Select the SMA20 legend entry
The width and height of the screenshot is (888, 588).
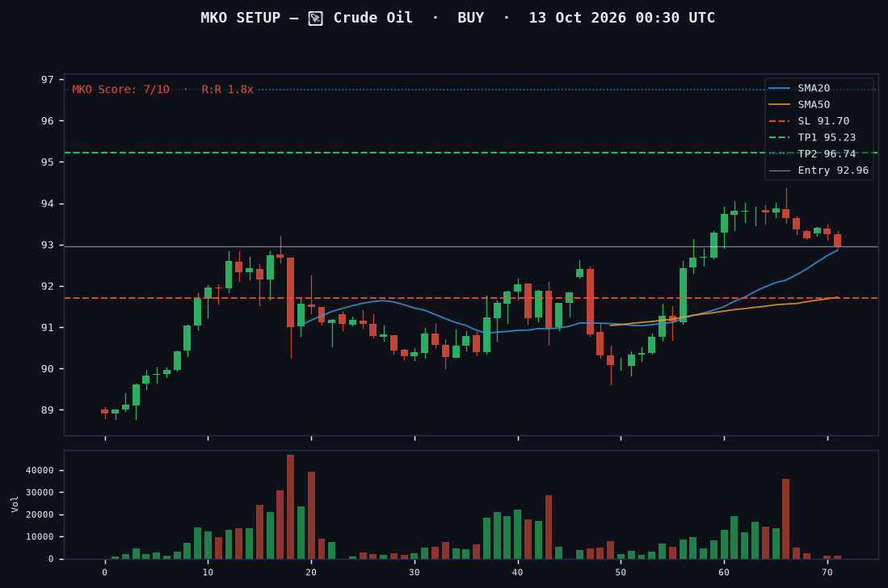point(799,88)
